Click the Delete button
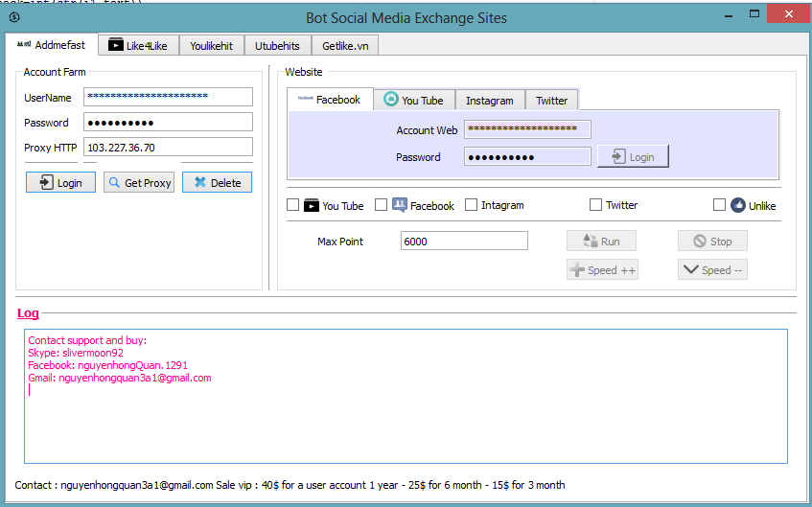 pos(217,182)
